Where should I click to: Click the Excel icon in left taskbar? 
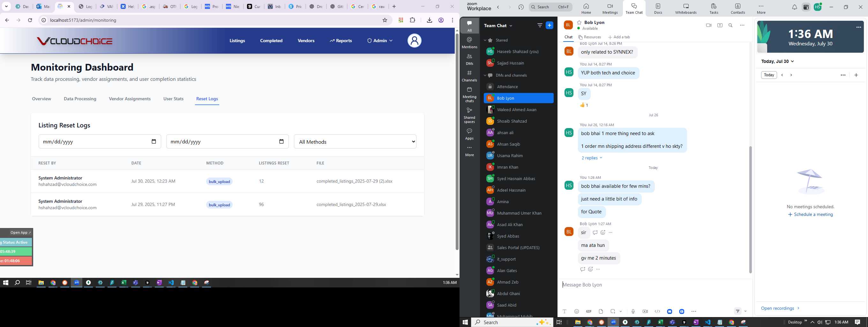click(124, 283)
